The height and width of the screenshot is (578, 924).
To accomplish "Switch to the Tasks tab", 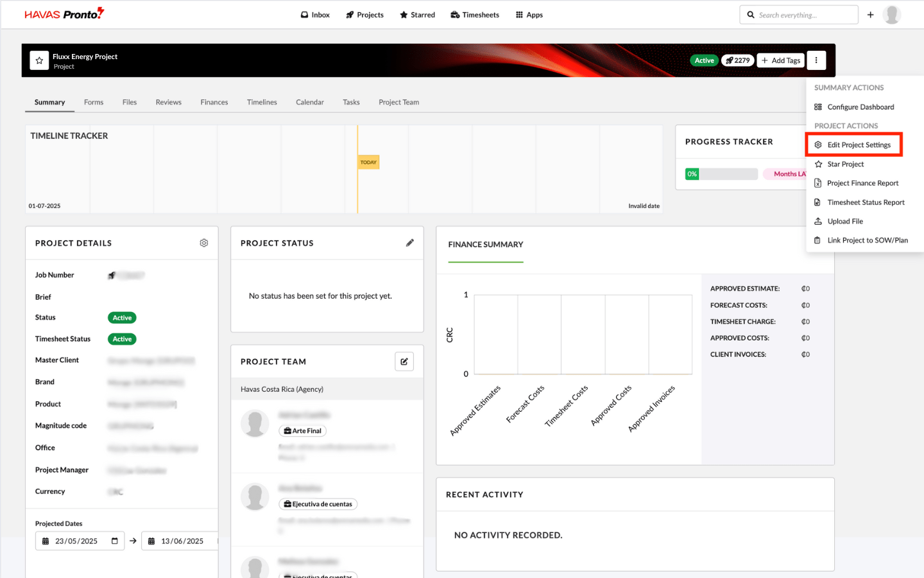I will tap(351, 102).
